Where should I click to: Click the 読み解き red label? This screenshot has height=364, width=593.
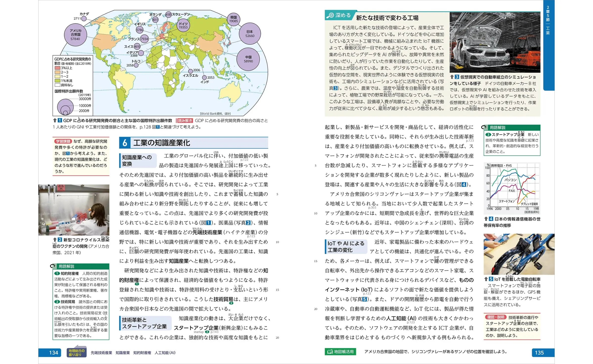click(x=185, y=120)
